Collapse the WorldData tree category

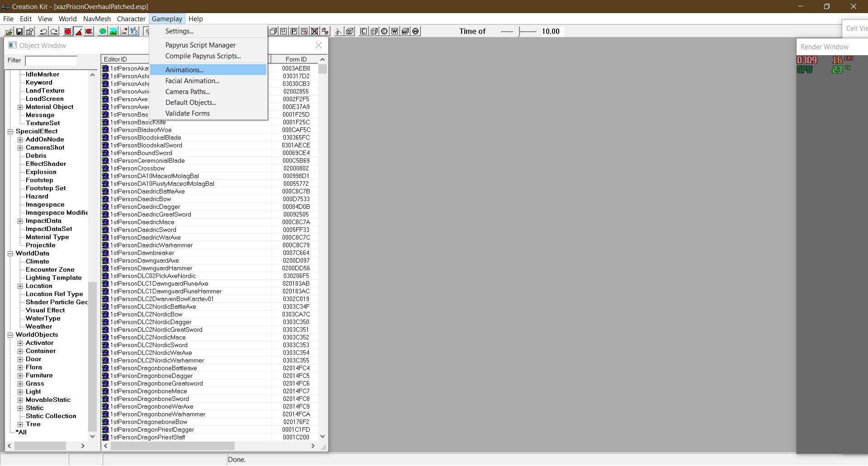pyautogui.click(x=10, y=254)
